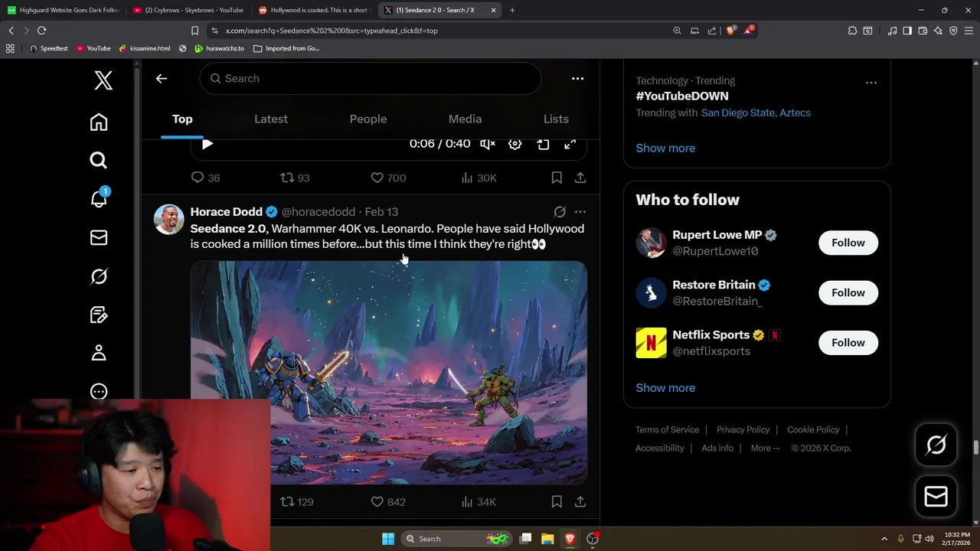The image size is (980, 551).
Task: Toggle picture-in-picture on the video
Action: pos(543,144)
